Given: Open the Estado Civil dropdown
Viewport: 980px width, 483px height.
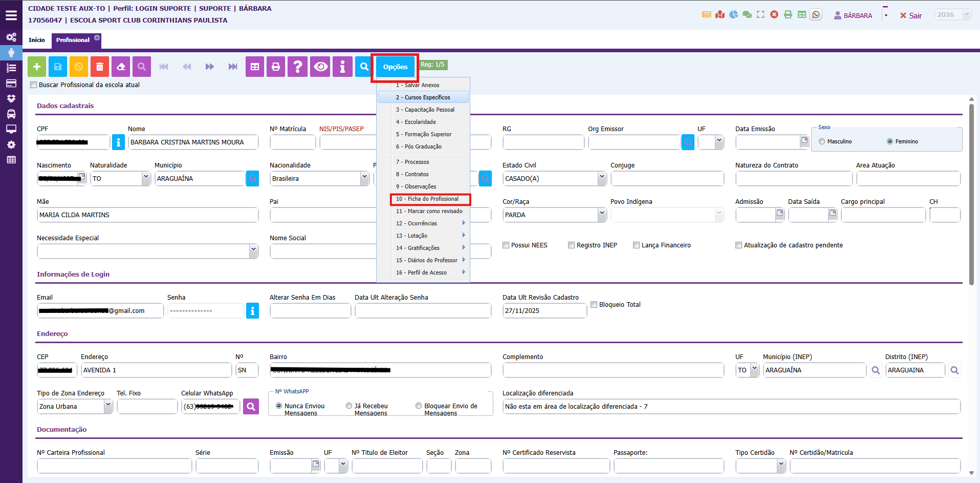Looking at the screenshot, I should 601,178.
